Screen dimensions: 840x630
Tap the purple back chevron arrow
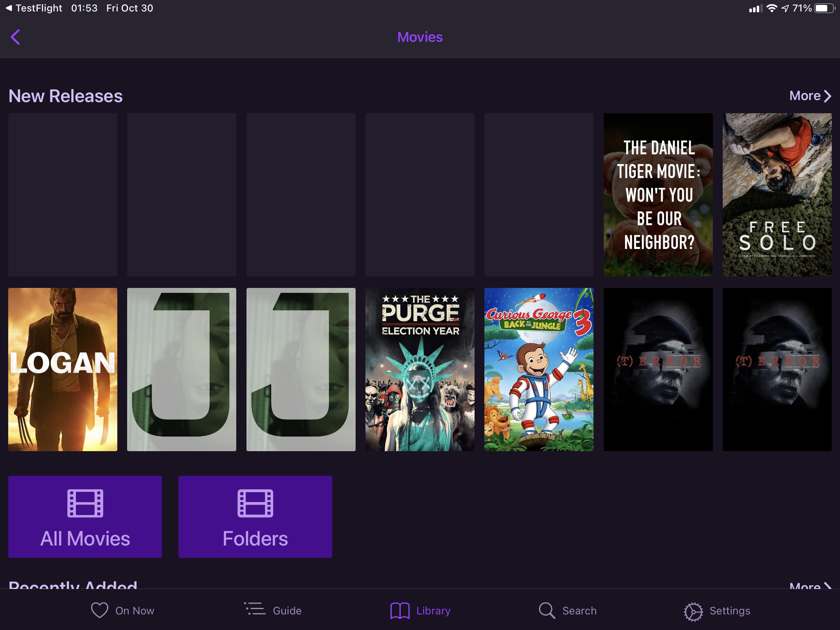coord(15,37)
